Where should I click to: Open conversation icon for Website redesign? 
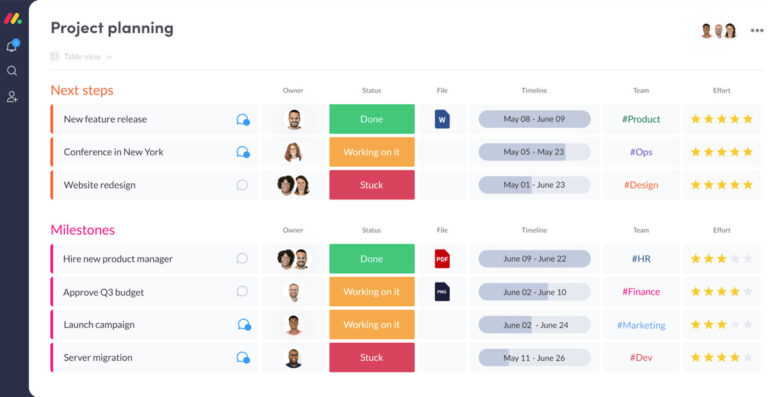[242, 185]
